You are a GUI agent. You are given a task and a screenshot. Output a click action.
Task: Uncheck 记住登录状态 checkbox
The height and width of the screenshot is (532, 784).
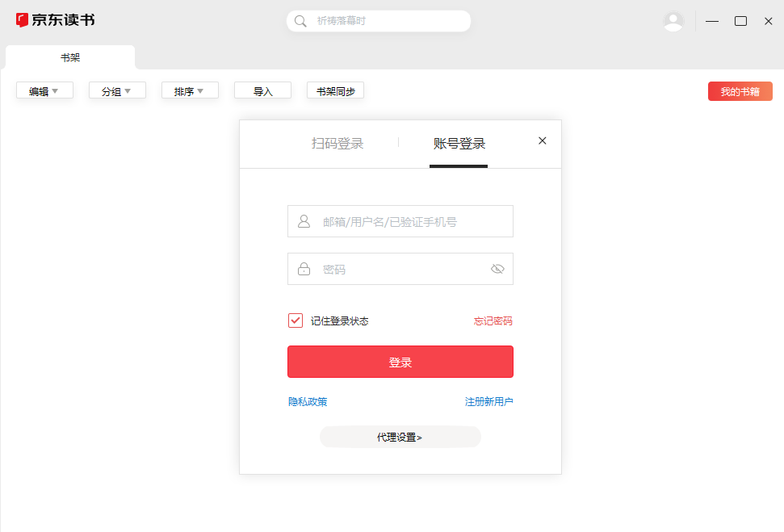tap(295, 320)
